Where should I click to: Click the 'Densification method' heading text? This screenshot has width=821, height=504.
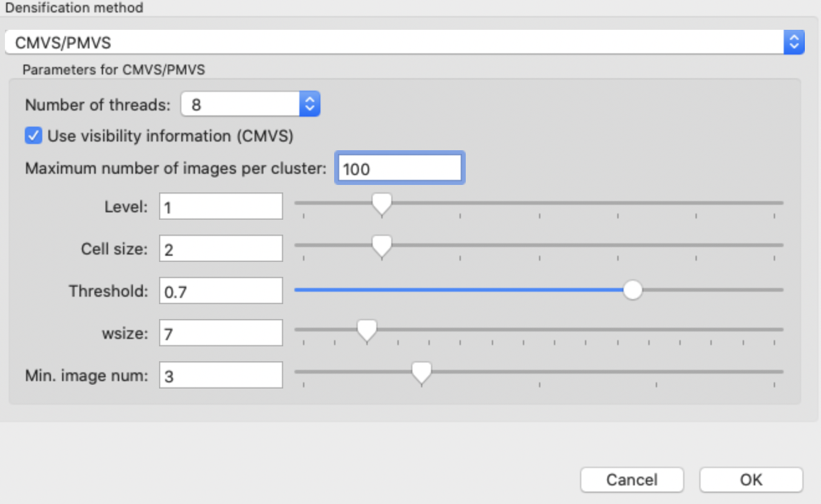[74, 8]
